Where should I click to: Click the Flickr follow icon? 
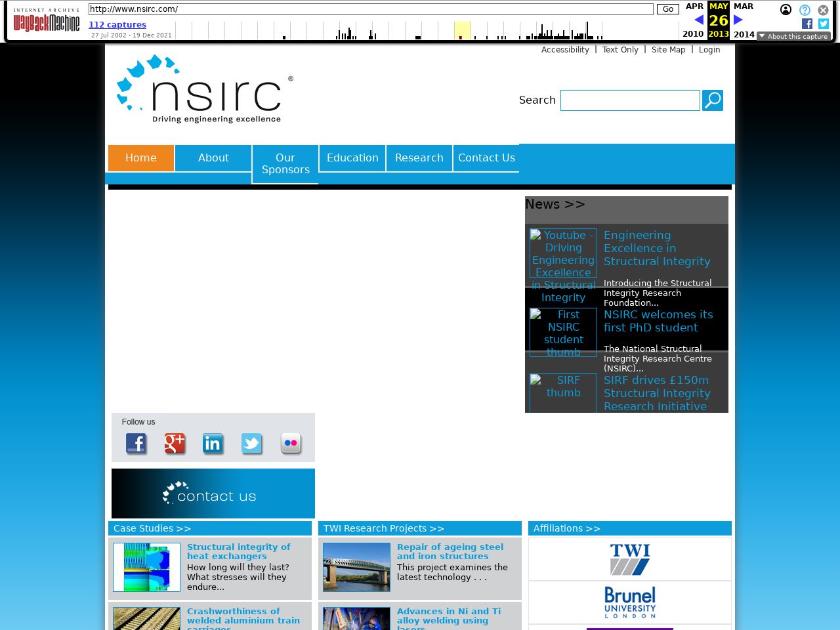pyautogui.click(x=291, y=444)
